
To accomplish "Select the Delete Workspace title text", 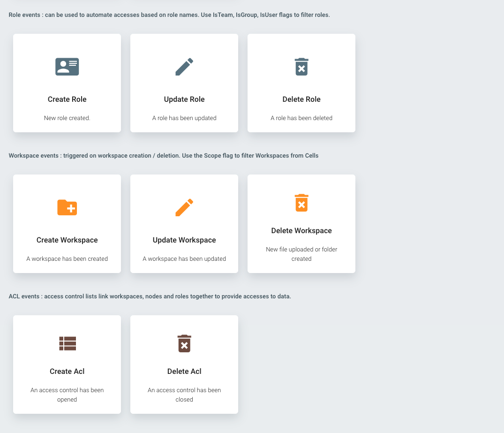I will [x=301, y=231].
